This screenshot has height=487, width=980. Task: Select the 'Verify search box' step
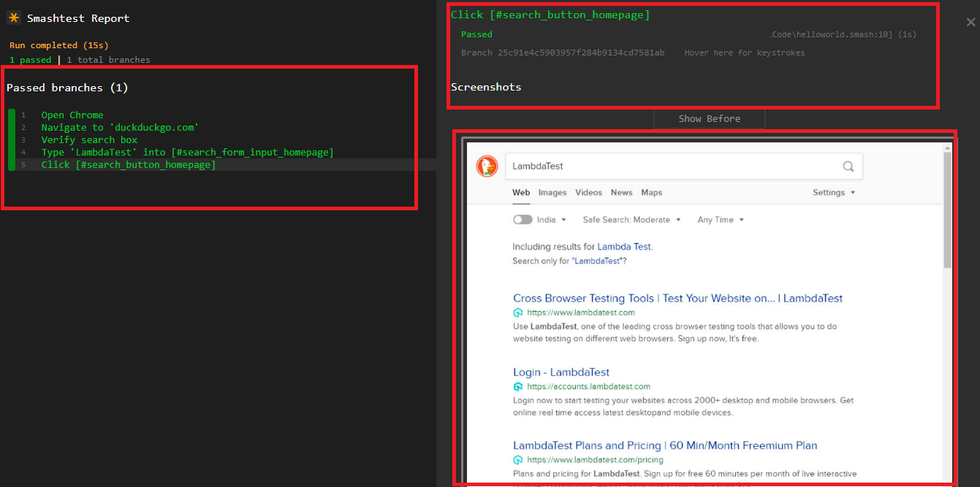point(89,139)
